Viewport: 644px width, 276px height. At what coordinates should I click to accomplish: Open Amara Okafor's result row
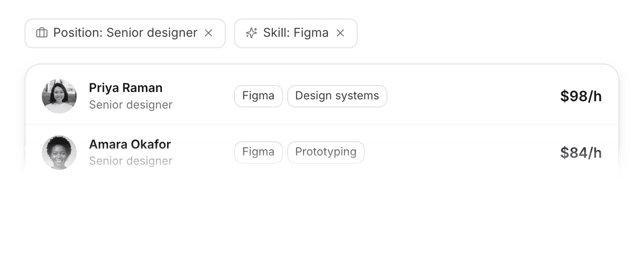[322, 152]
